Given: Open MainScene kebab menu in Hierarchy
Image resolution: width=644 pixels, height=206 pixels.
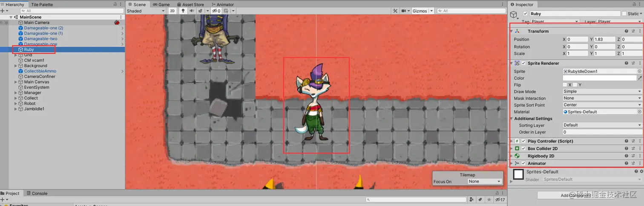Looking at the screenshot, I should coord(121,17).
